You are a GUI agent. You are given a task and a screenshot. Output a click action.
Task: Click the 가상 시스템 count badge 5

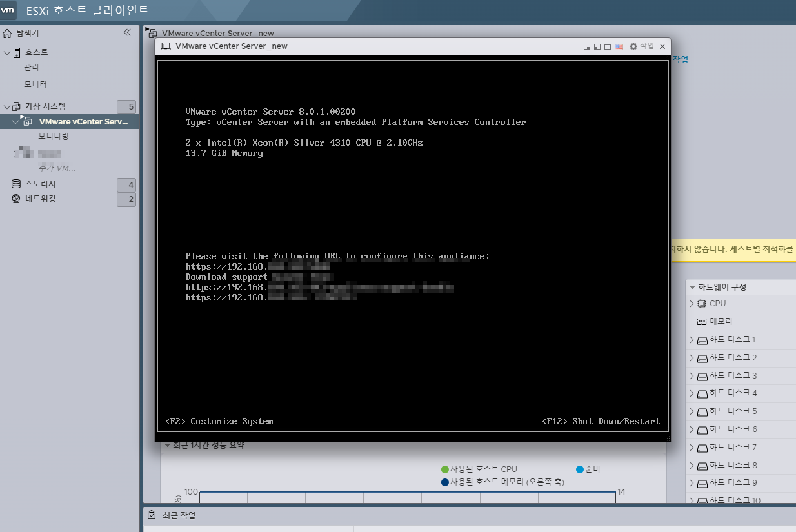126,107
